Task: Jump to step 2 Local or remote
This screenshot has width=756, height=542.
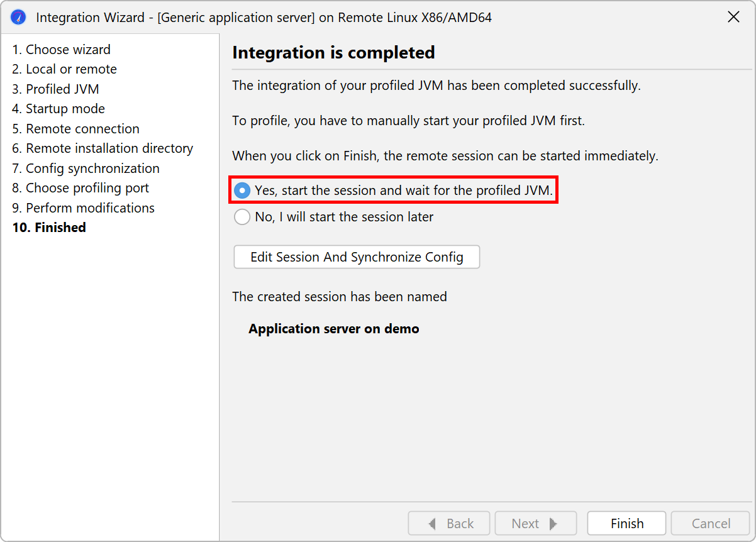Action: [x=64, y=69]
